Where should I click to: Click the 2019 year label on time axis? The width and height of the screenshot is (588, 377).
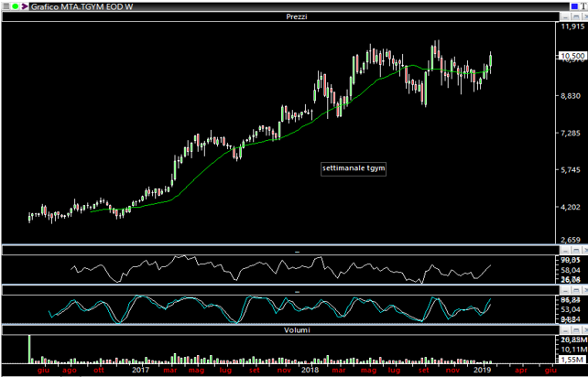(483, 372)
